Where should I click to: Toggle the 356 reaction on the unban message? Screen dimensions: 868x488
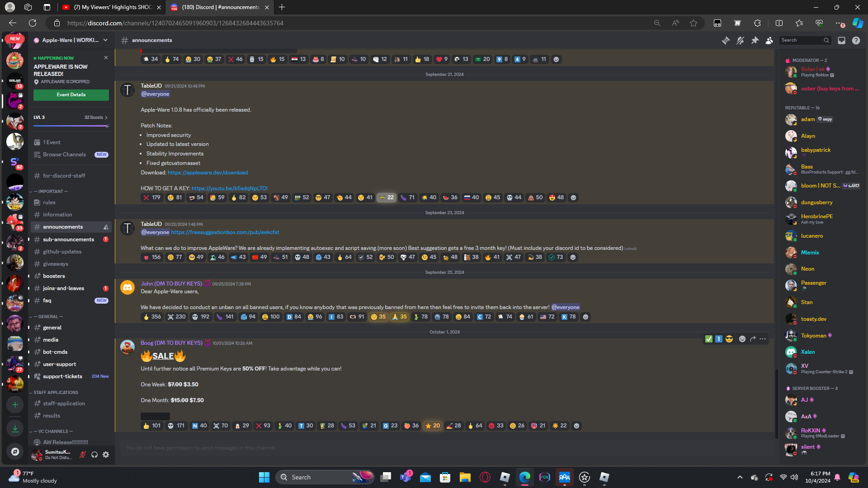[151, 317]
